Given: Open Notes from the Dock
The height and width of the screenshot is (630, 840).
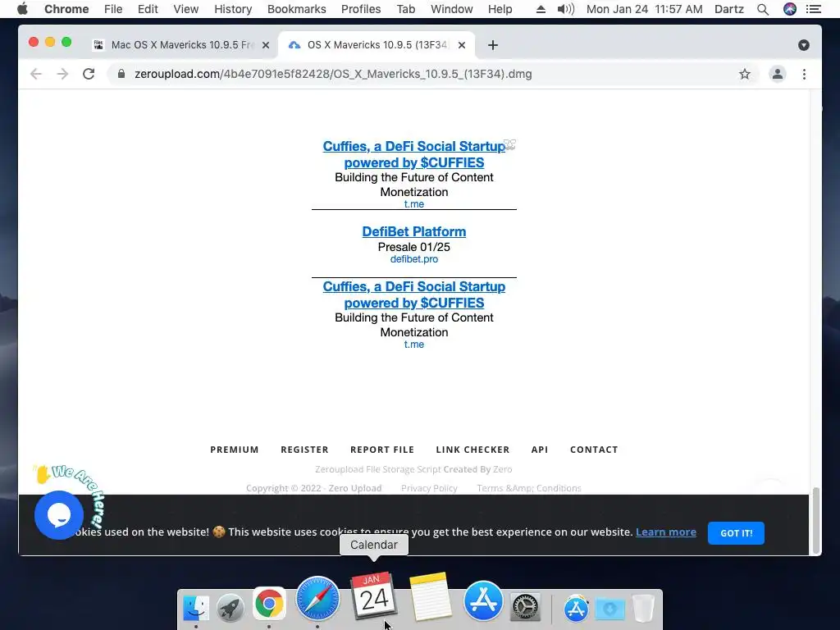Looking at the screenshot, I should tap(430, 596).
